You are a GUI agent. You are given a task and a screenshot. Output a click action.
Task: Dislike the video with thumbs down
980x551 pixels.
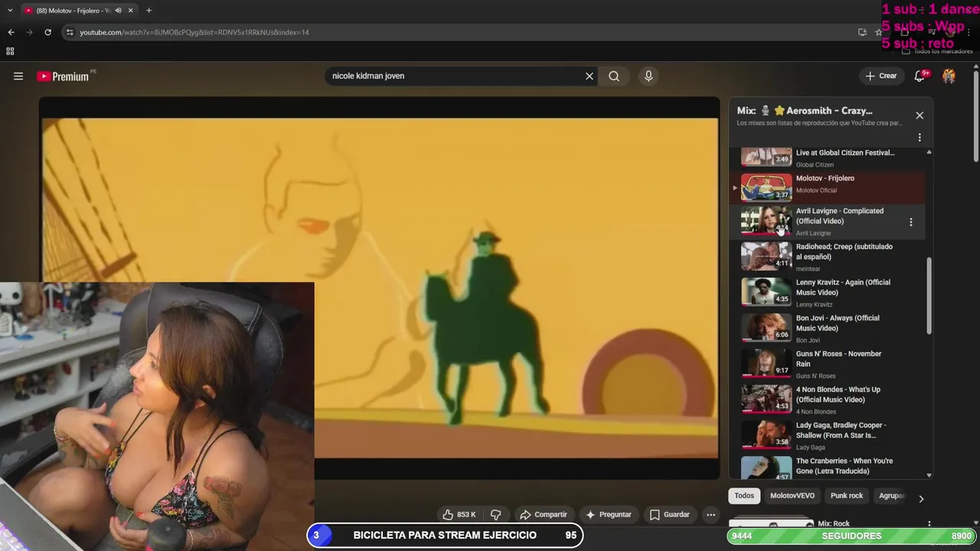point(495,515)
